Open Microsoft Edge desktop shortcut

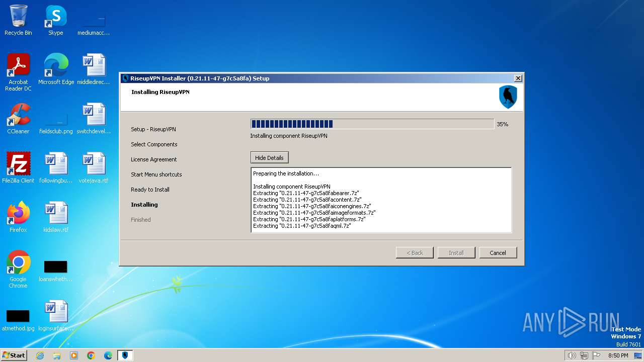click(56, 69)
